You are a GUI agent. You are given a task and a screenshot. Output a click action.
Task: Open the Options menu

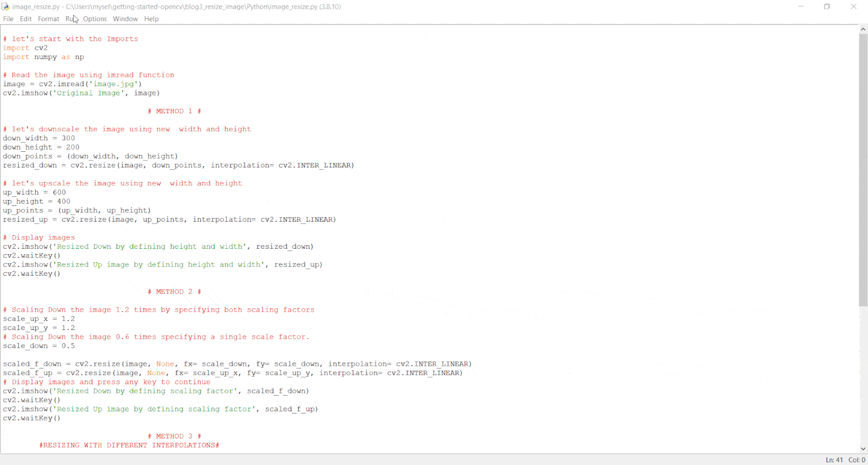(x=95, y=19)
